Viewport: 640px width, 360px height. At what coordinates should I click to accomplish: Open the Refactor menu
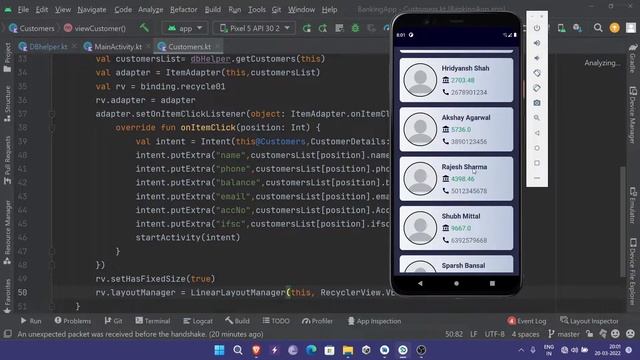pyautogui.click(x=183, y=9)
